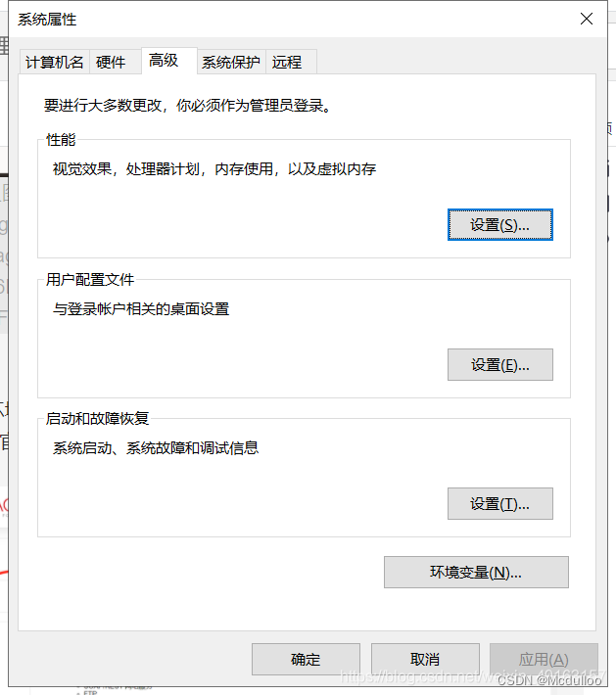Click the 系统属性 title text

47,20
